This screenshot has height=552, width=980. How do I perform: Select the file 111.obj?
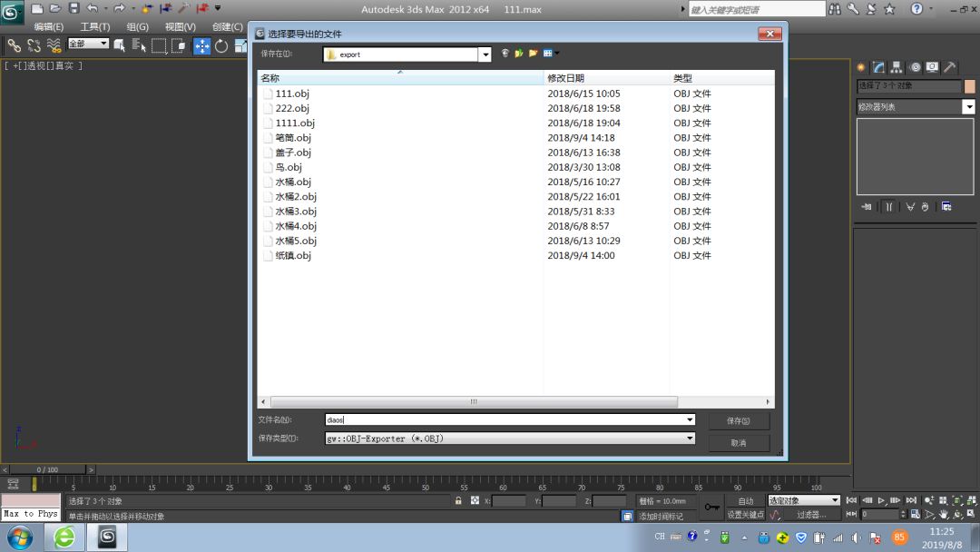tap(292, 94)
